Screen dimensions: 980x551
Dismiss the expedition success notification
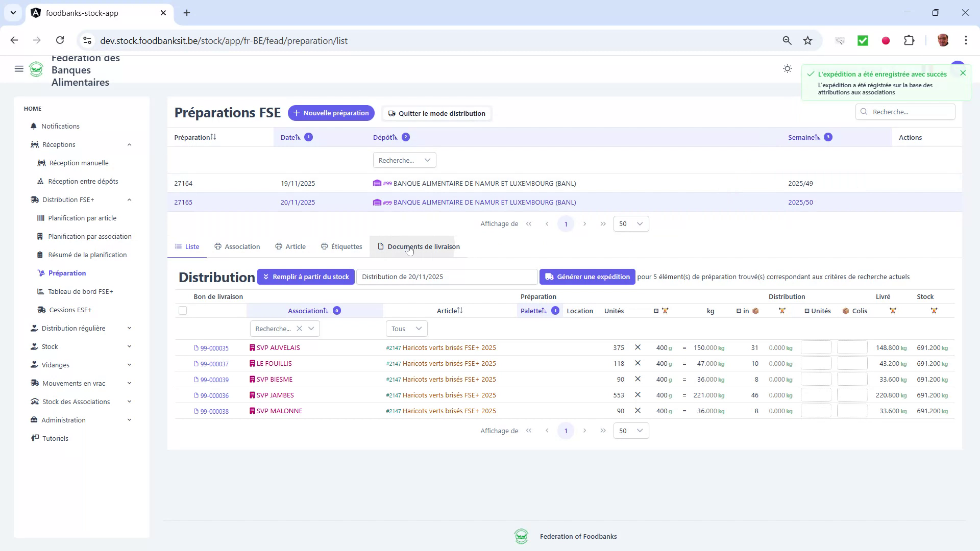[x=963, y=73]
